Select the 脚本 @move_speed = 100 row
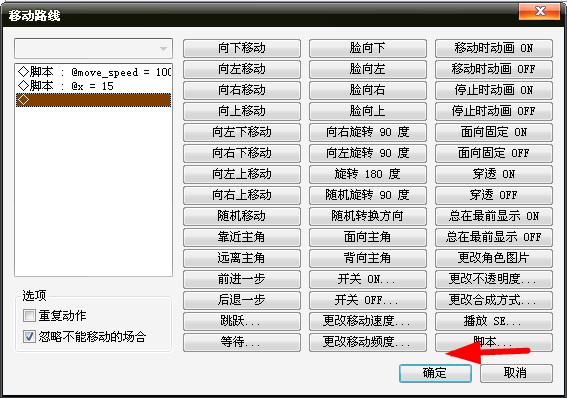The image size is (567, 398). [x=93, y=72]
